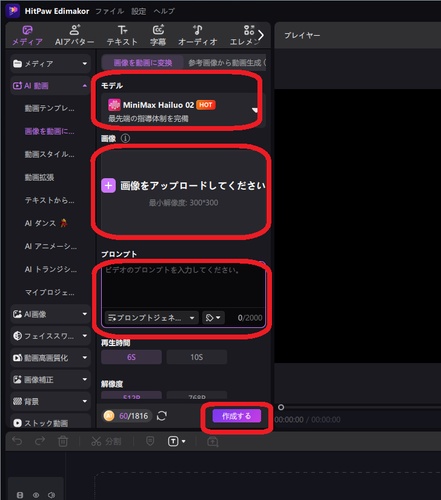Click the undo icon in timeline toolbar
The image size is (441, 500).
click(x=17, y=441)
